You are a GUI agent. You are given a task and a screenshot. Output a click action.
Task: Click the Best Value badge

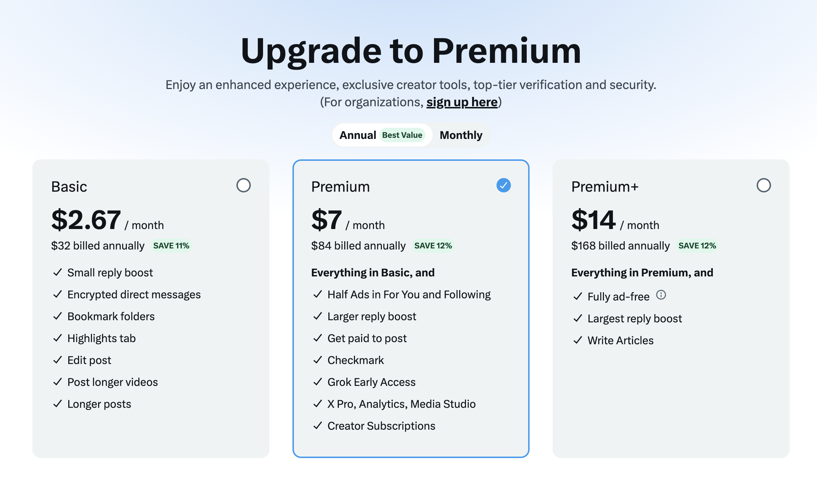[x=402, y=135]
